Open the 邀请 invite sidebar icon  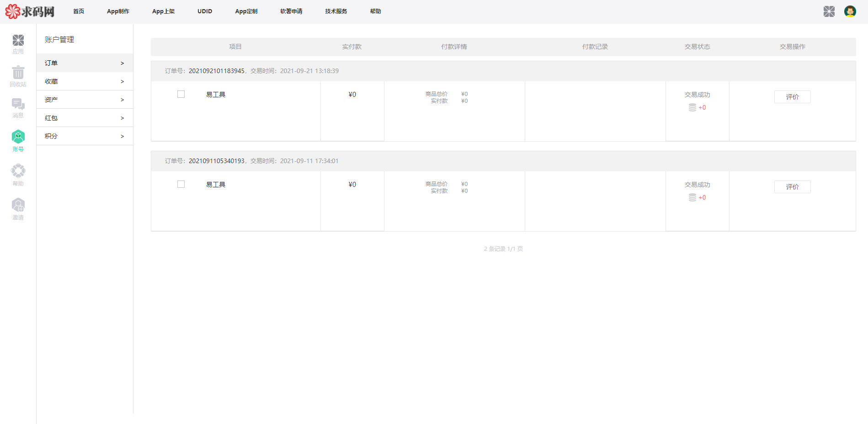[x=18, y=209]
